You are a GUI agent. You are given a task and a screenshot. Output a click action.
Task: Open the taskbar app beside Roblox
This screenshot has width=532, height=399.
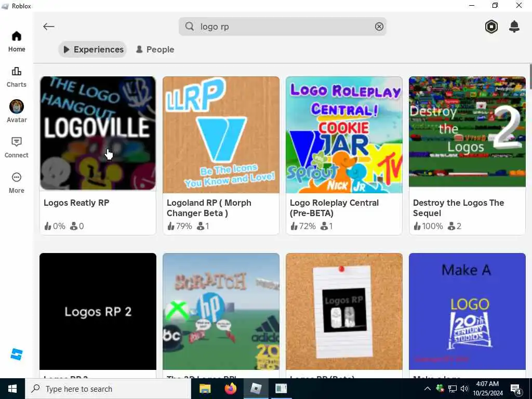point(281,389)
